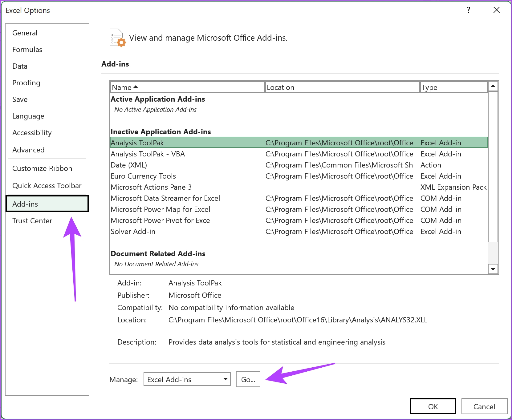The width and height of the screenshot is (512, 420).
Task: Open the Help question mark icon
Action: (469, 10)
